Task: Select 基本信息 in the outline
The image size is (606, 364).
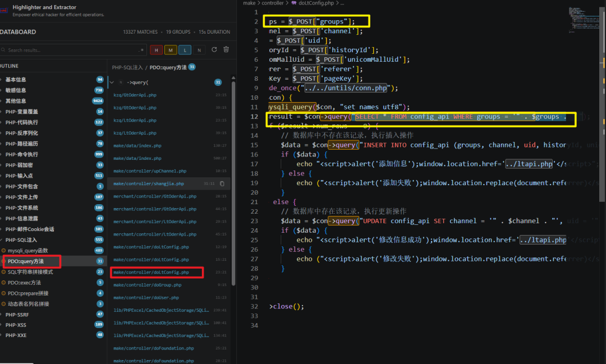Action: pos(16,80)
